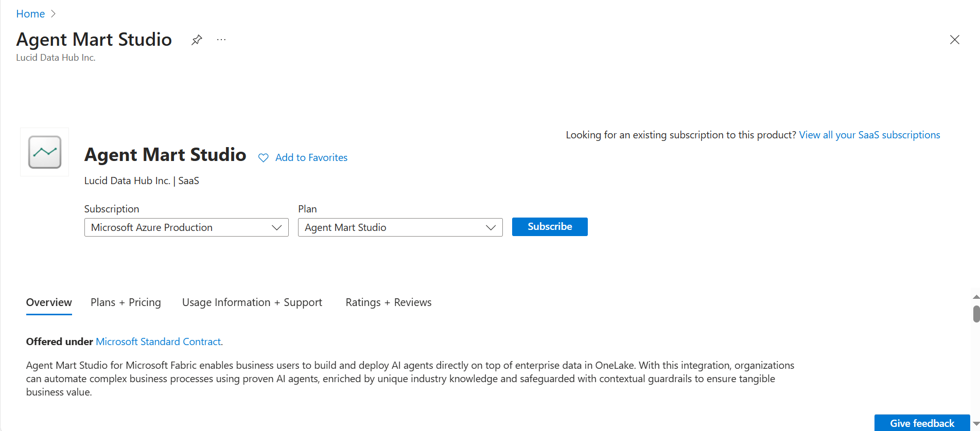Click the 'Offered under' text

pos(59,342)
